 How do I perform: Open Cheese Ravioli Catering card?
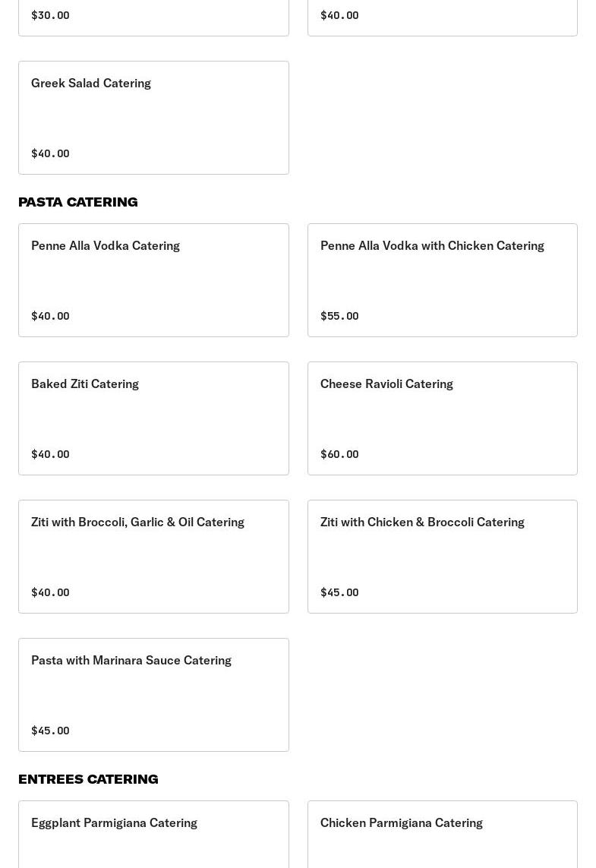(x=442, y=418)
